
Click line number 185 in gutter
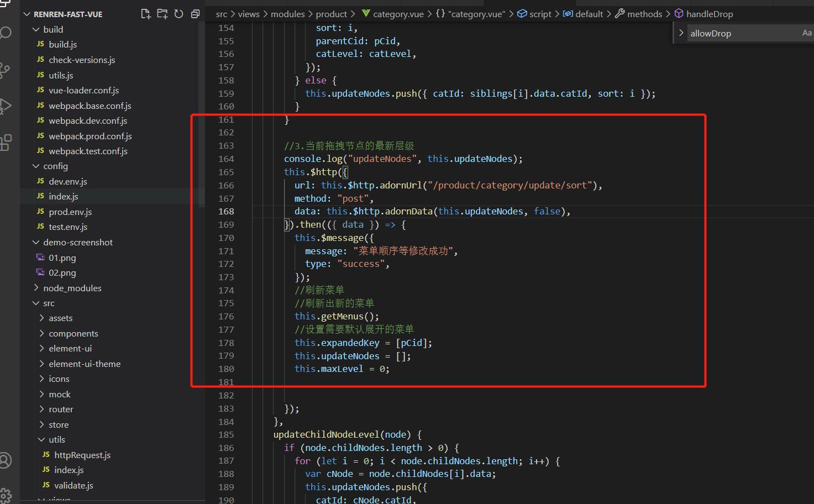[226, 434]
